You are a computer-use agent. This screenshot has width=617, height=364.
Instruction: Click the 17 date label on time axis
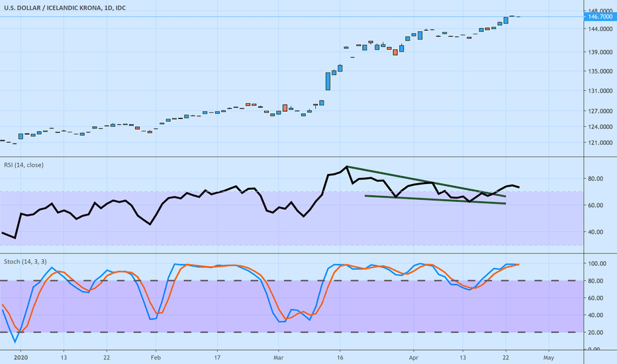[x=217, y=357]
